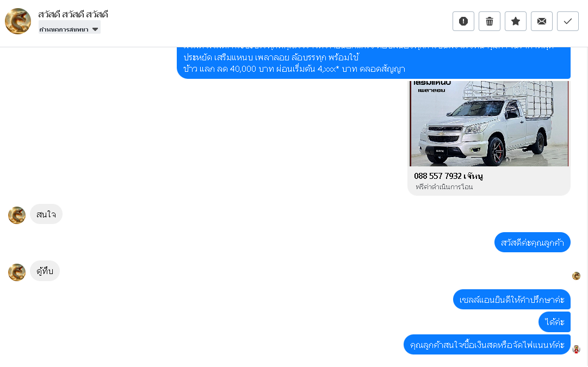Open the กำหนดการสนทนา dropdown
Viewport: 588px width, 367px height.
point(70,29)
